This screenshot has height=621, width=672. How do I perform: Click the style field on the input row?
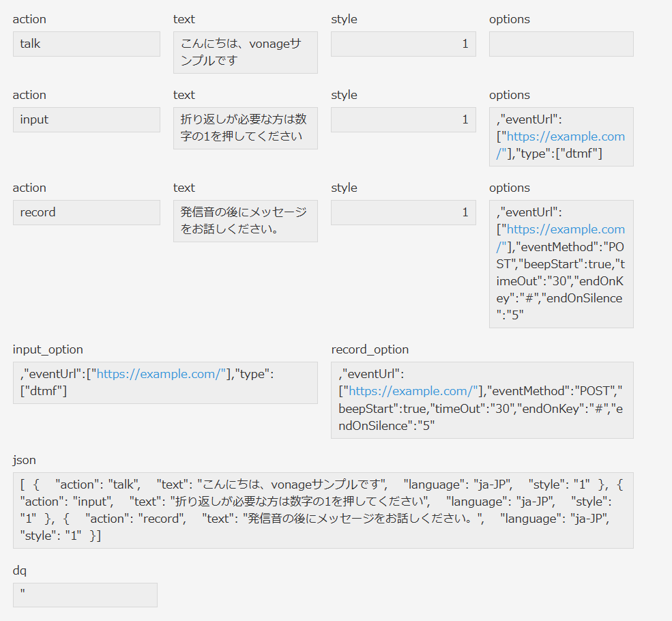click(x=403, y=119)
